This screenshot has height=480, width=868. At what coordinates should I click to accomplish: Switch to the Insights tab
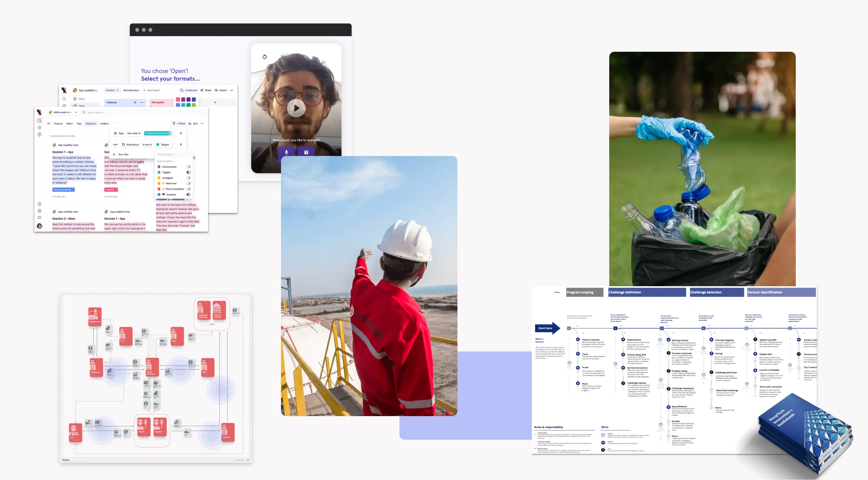pos(104,124)
